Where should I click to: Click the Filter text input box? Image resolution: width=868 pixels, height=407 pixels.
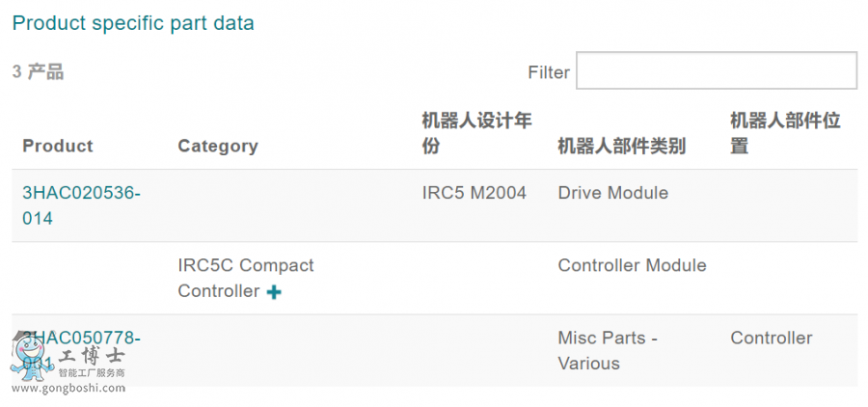pyautogui.click(x=717, y=70)
